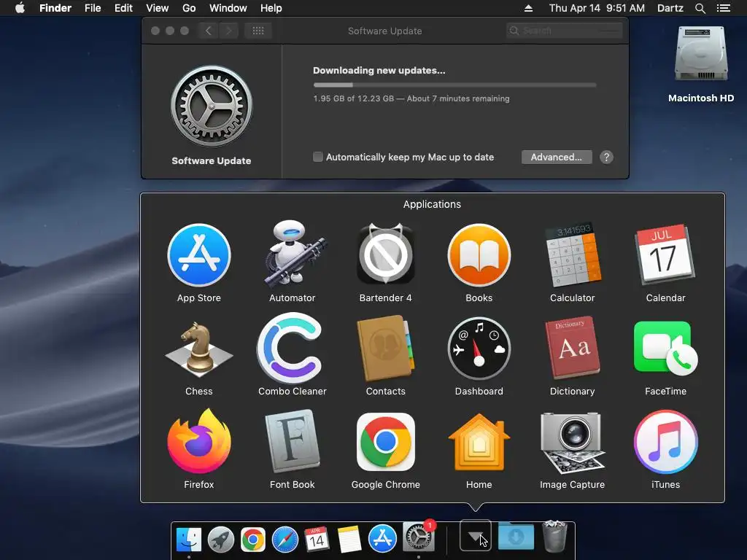Open System Preferences icon with badge in Dock

(x=418, y=538)
